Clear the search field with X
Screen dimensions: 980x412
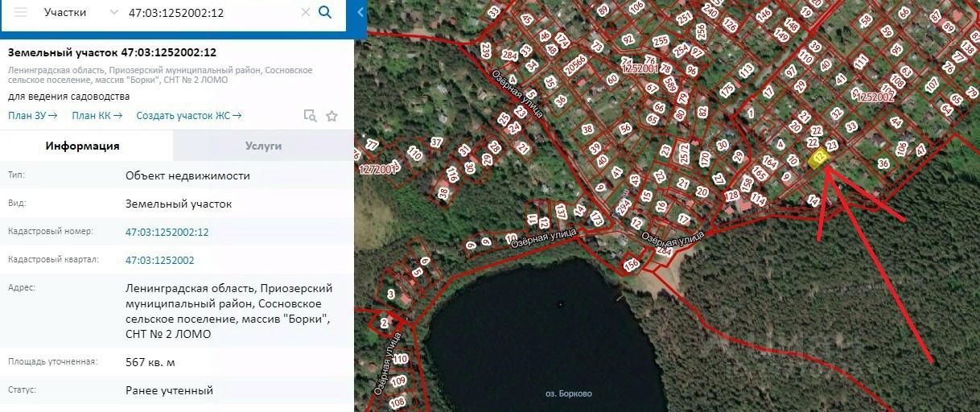pos(305,12)
